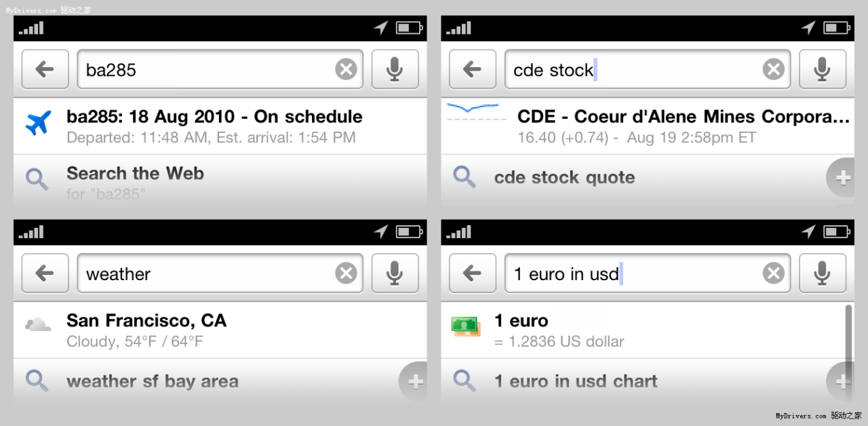Image resolution: width=868 pixels, height=426 pixels.
Task: Add cde stock quote suggestion to query
Action: 843,178
